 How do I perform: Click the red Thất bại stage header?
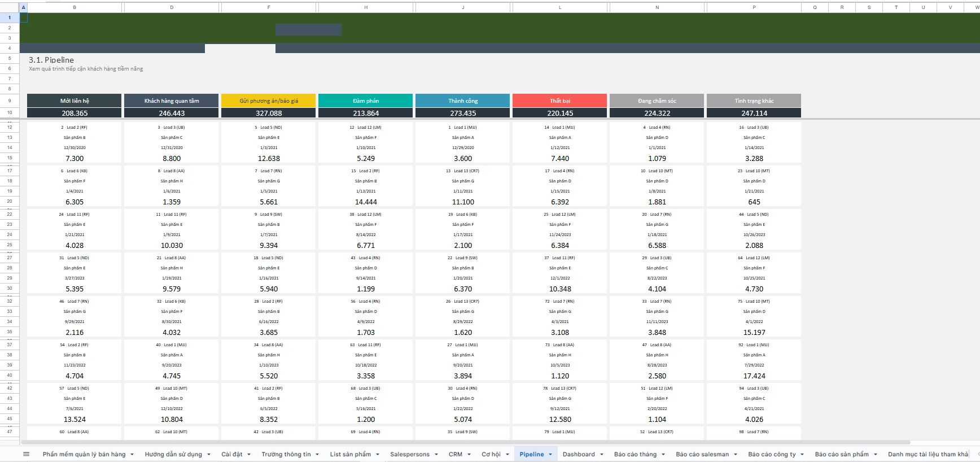click(560, 101)
